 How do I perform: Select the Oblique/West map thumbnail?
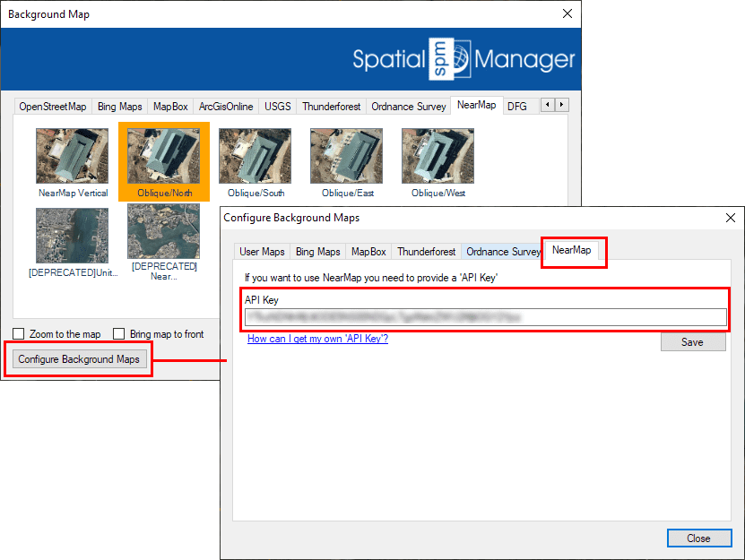(x=437, y=156)
